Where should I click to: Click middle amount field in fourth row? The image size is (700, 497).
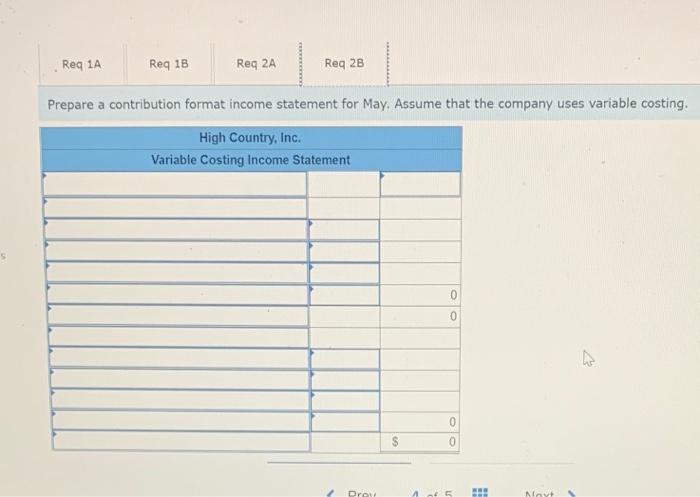(x=344, y=251)
